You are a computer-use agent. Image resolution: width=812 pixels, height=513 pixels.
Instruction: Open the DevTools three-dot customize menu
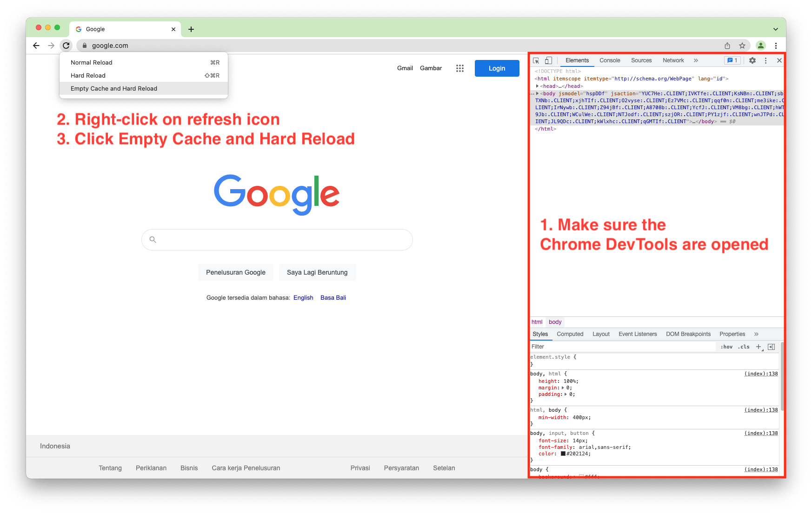[765, 60]
